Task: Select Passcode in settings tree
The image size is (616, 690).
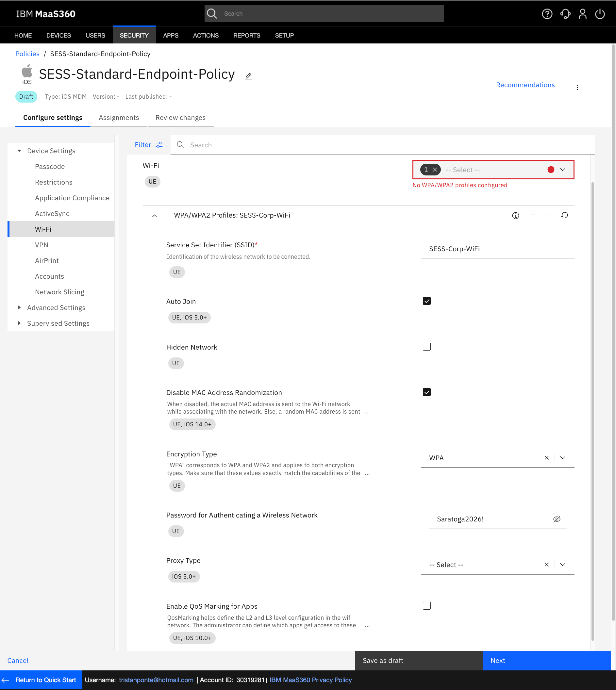Action: 50,166
